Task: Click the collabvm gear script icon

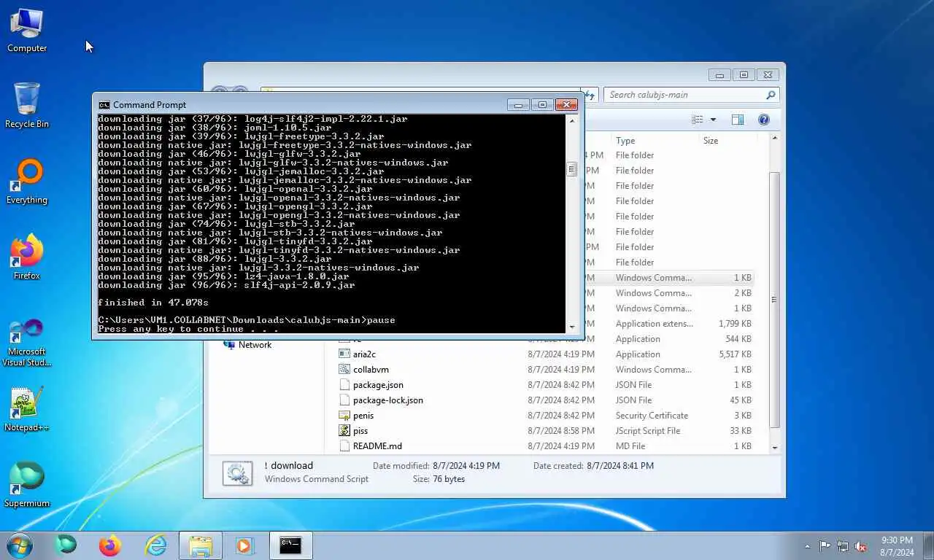Action: click(x=345, y=369)
